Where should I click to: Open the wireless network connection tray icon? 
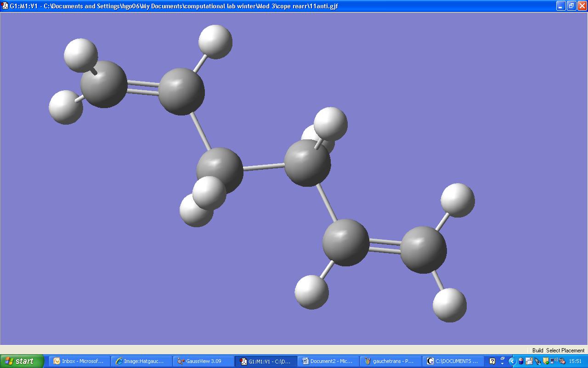(554, 361)
